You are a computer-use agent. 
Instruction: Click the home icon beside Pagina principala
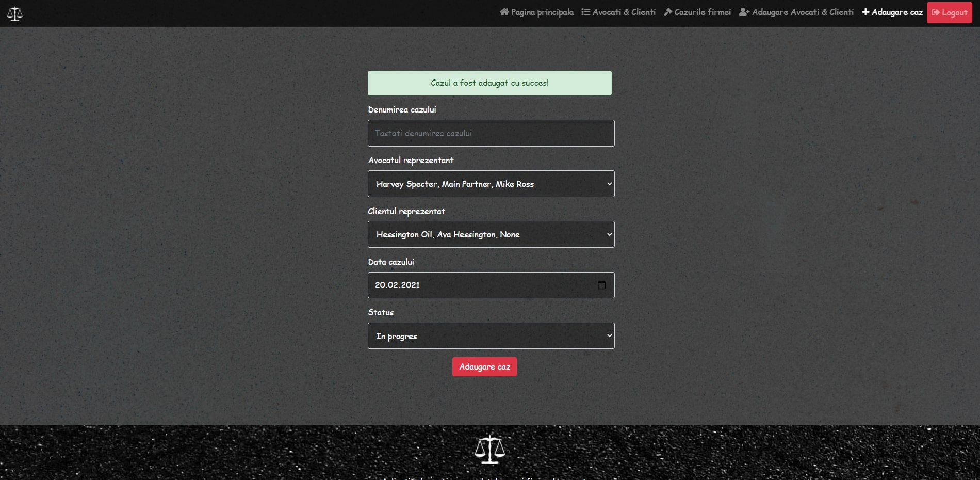[504, 12]
